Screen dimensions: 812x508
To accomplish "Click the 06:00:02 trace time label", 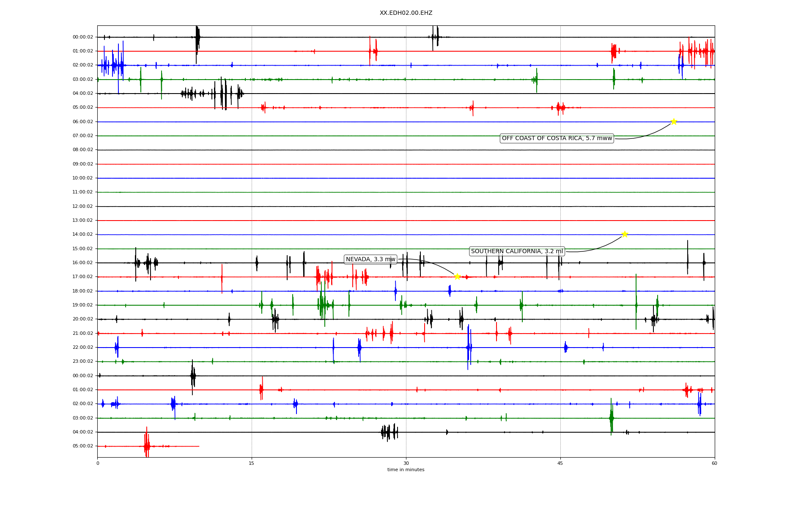I will (83, 122).
